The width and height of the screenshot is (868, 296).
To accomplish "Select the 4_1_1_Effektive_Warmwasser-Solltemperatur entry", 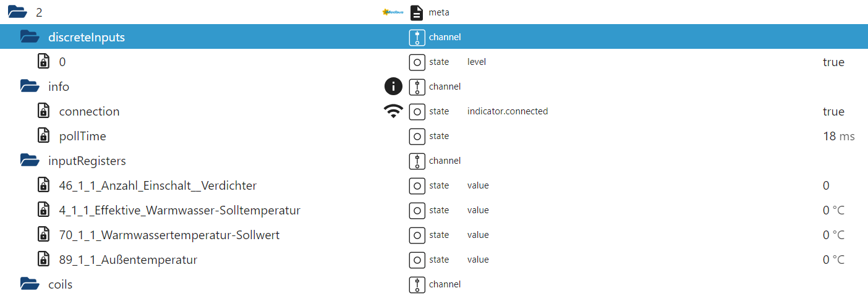I will [180, 210].
